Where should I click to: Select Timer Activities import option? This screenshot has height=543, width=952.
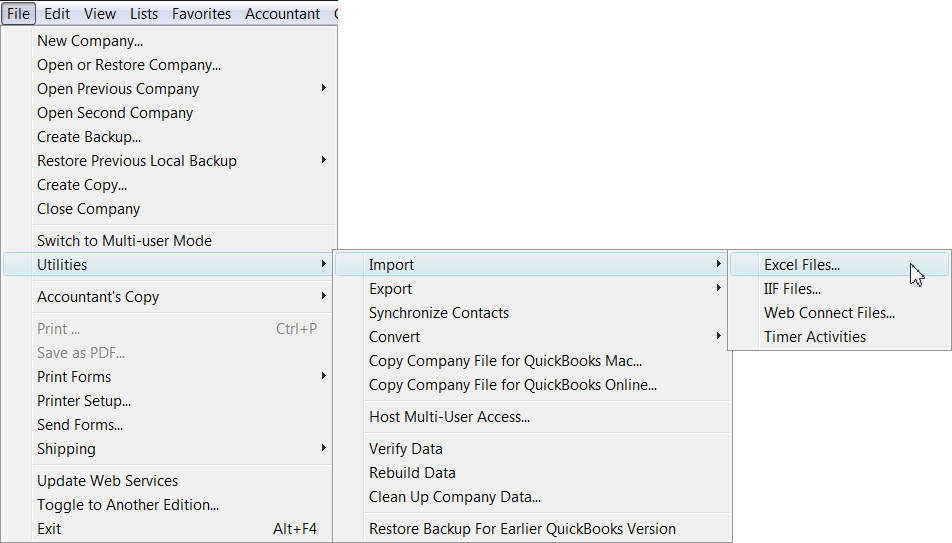point(815,337)
